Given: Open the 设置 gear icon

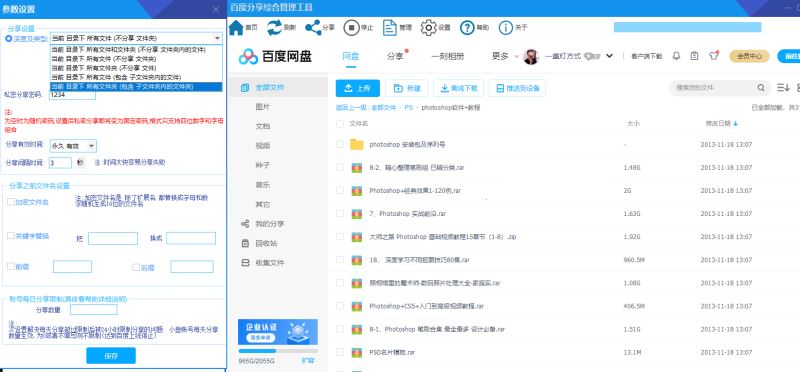Looking at the screenshot, I should (429, 28).
